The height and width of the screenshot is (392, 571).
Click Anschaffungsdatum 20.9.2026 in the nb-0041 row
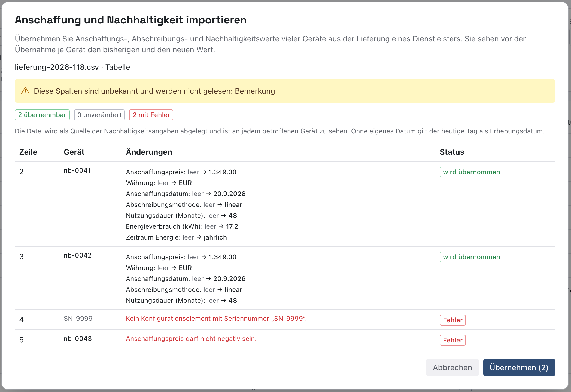pyautogui.click(x=186, y=194)
